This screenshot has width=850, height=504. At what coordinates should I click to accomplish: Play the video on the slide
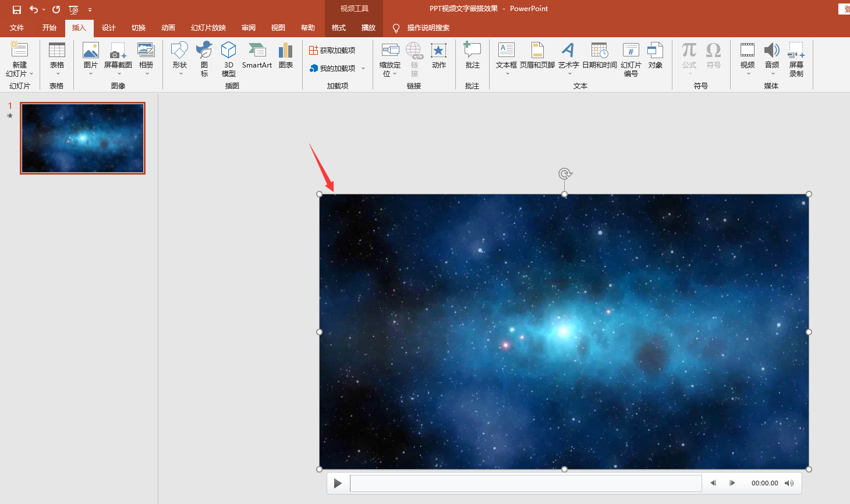coord(338,483)
